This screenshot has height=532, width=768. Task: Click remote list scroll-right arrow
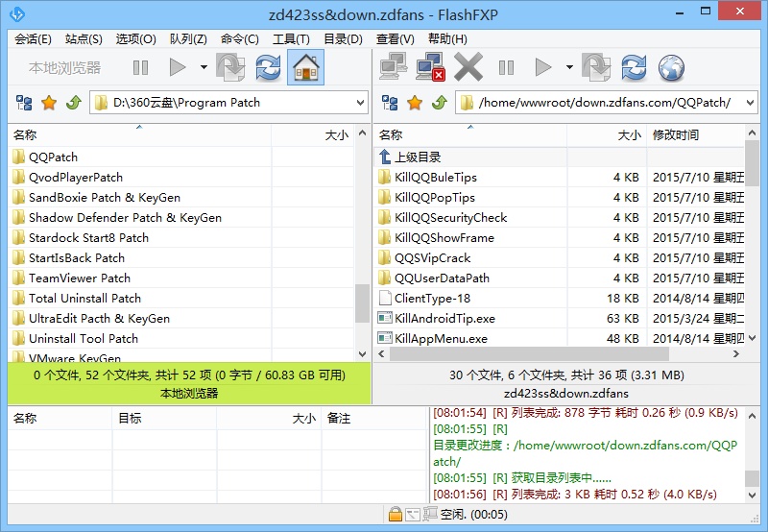coord(735,353)
